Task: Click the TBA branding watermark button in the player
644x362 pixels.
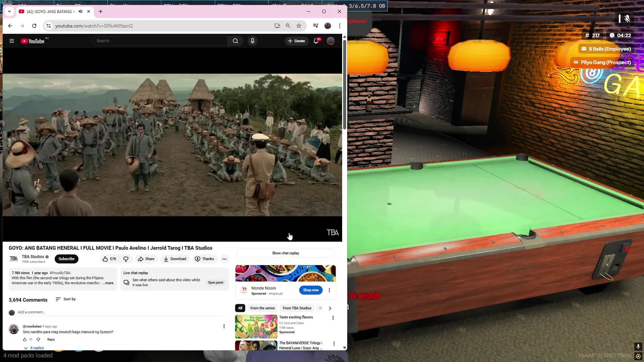Action: pos(333,232)
